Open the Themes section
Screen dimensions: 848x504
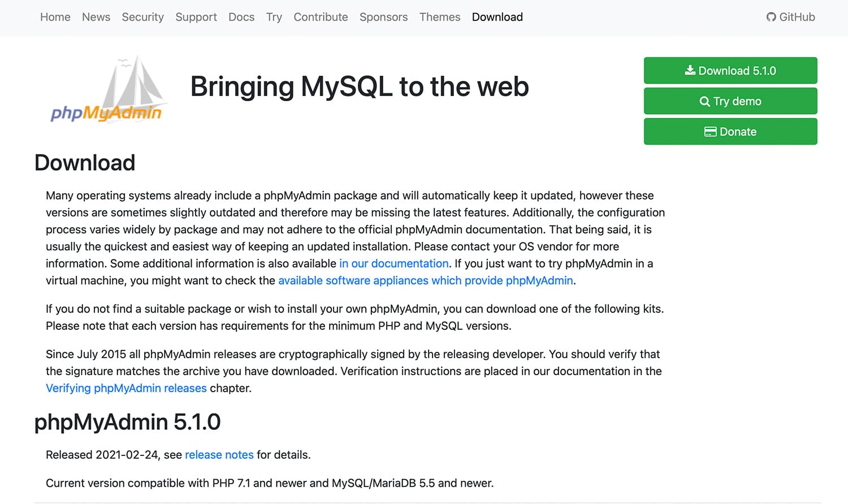tap(439, 17)
